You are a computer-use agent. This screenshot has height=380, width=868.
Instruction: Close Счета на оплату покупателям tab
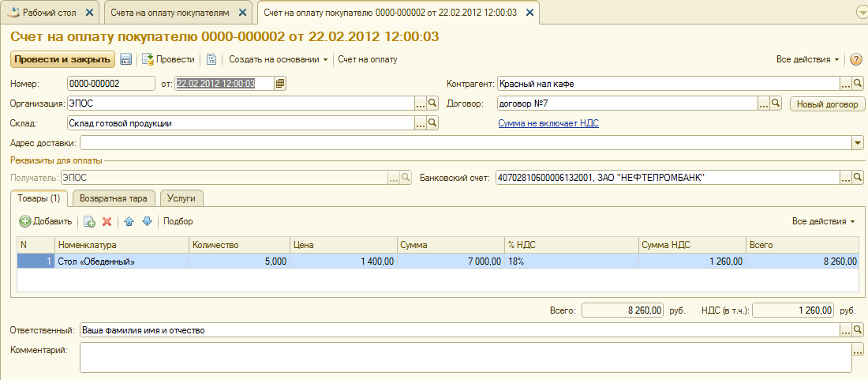[242, 12]
